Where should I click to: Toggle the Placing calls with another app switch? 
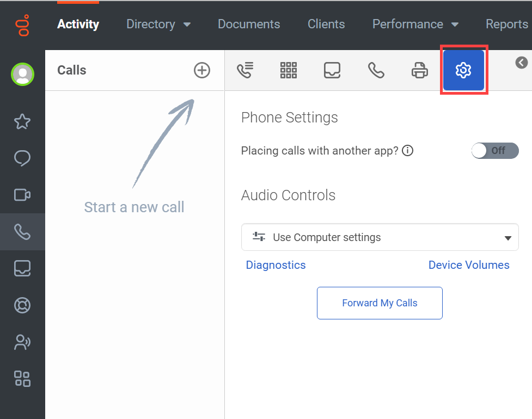495,151
